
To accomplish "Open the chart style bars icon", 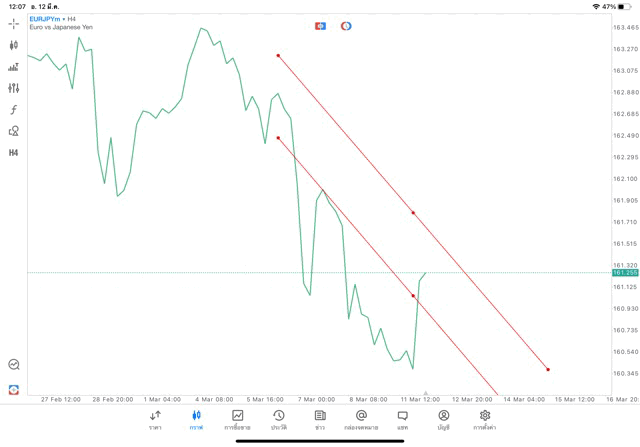I will [x=14, y=67].
